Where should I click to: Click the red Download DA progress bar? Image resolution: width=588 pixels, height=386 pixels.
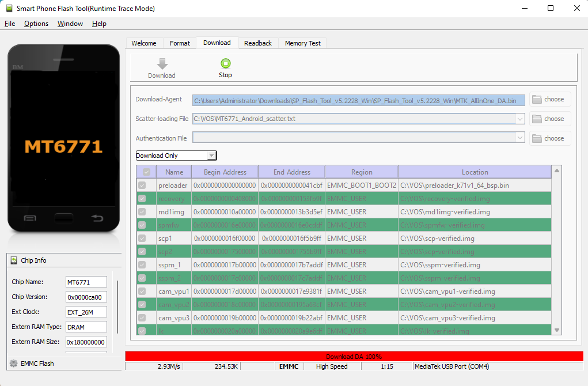(354, 357)
